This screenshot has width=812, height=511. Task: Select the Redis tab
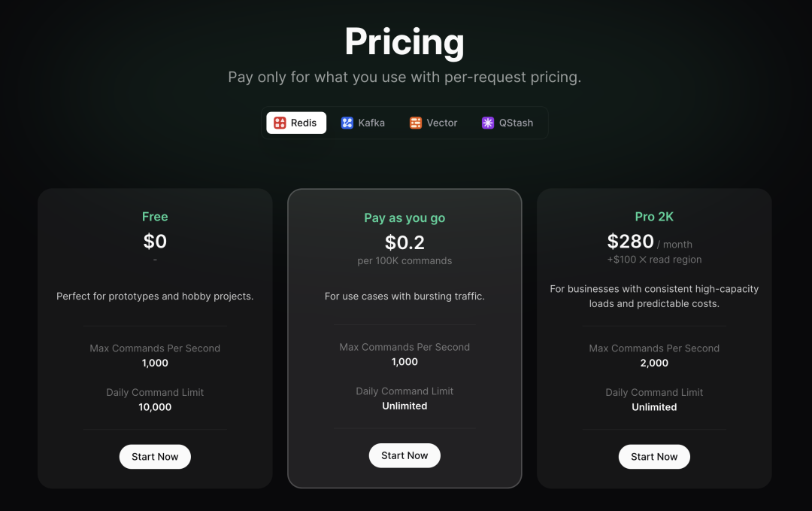(x=295, y=122)
